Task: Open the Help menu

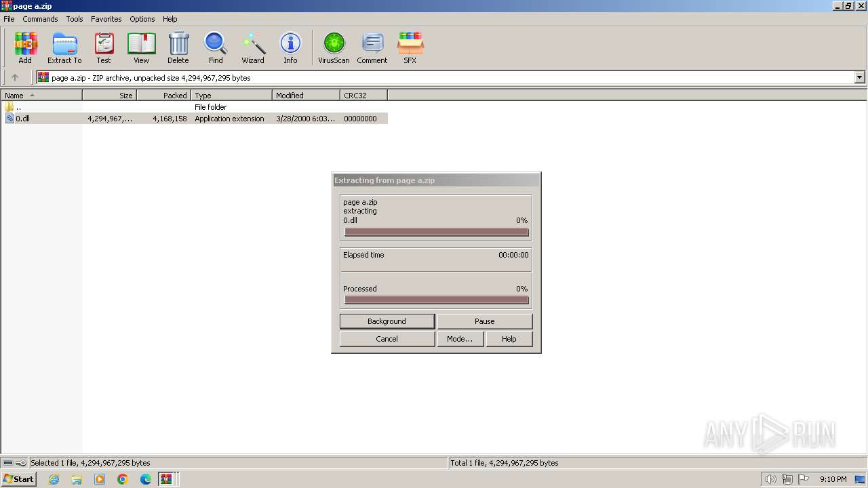Action: tap(170, 19)
